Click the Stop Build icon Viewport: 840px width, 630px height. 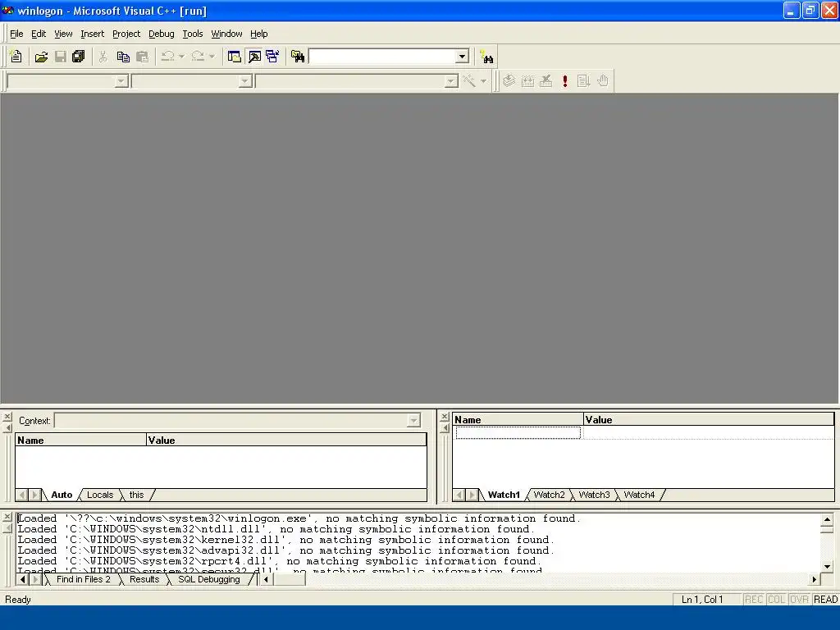[x=546, y=81]
